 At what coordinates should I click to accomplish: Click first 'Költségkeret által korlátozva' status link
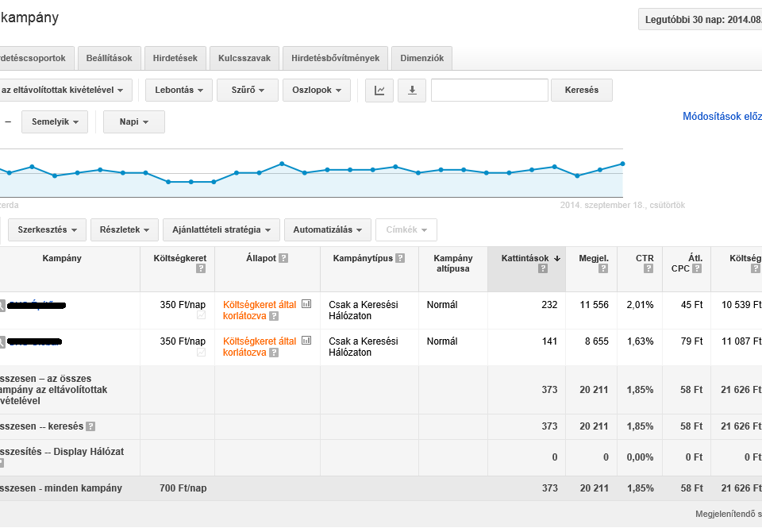point(260,310)
